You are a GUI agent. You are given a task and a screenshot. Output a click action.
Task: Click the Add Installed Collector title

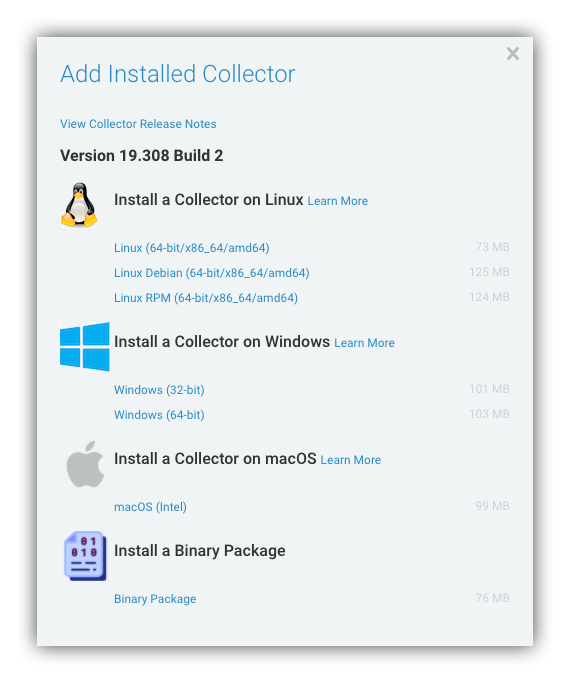(x=178, y=74)
